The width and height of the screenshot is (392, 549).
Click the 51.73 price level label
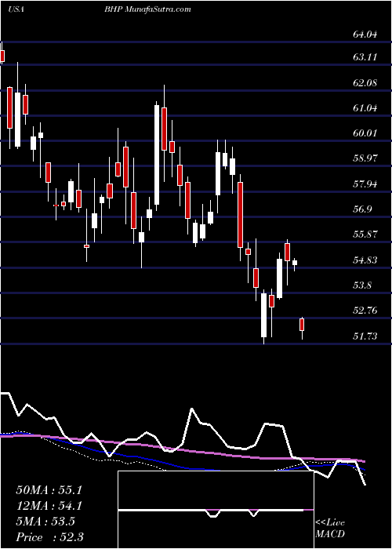coord(365,336)
